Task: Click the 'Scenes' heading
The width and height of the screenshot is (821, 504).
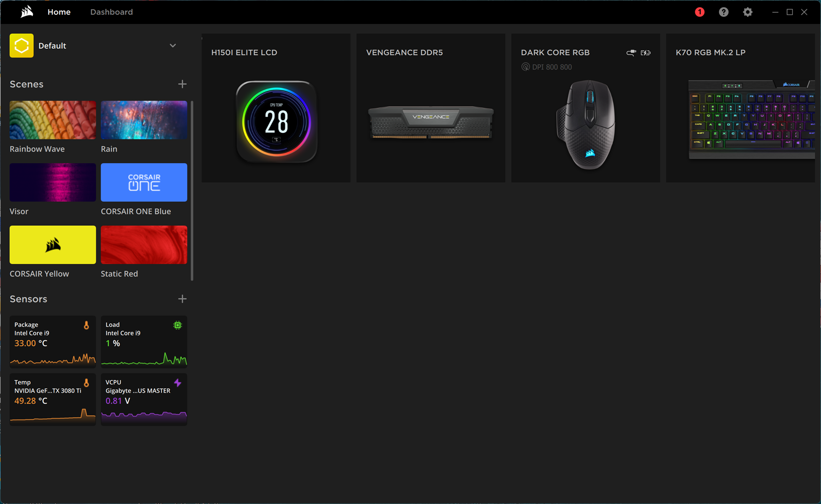Action: [27, 84]
